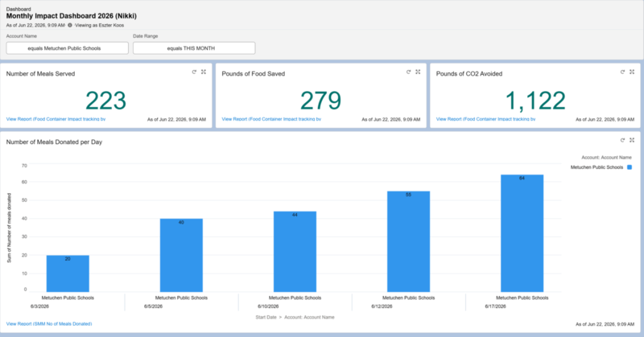Click the 6/12/2026 date axis label
Viewport: 644px width, 337px height.
click(382, 306)
